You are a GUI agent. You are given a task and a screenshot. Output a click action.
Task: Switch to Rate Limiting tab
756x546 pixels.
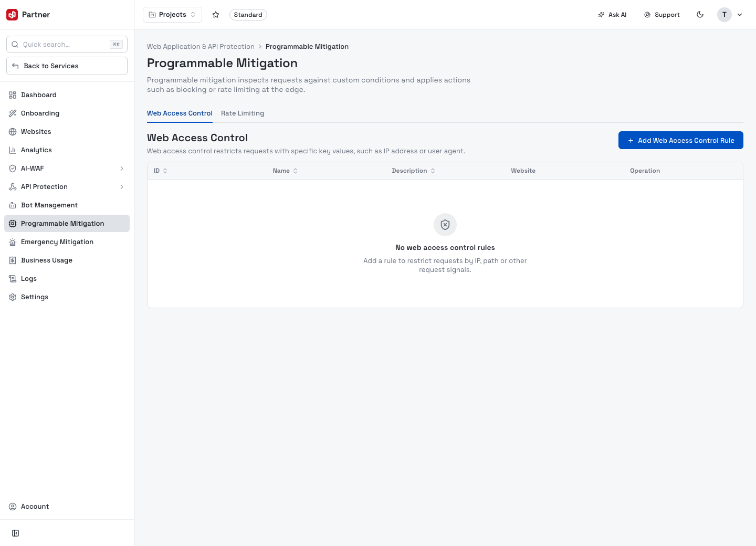coord(243,113)
